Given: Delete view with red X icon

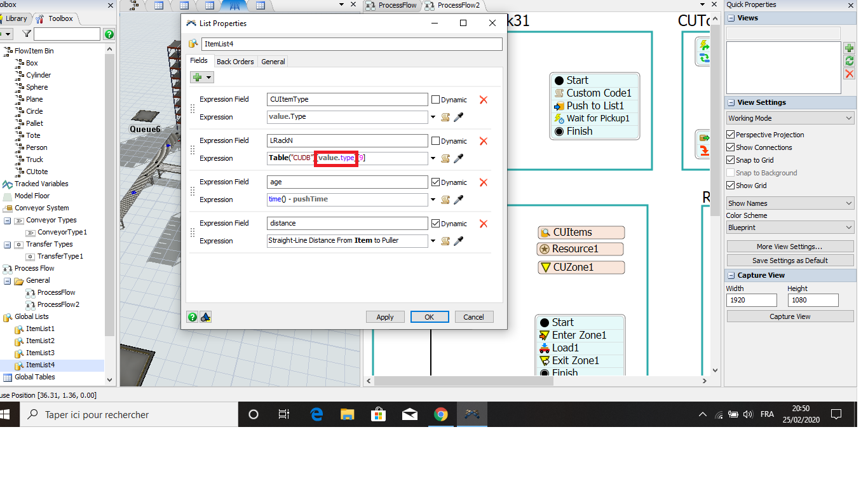Looking at the screenshot, I should pos(850,74).
